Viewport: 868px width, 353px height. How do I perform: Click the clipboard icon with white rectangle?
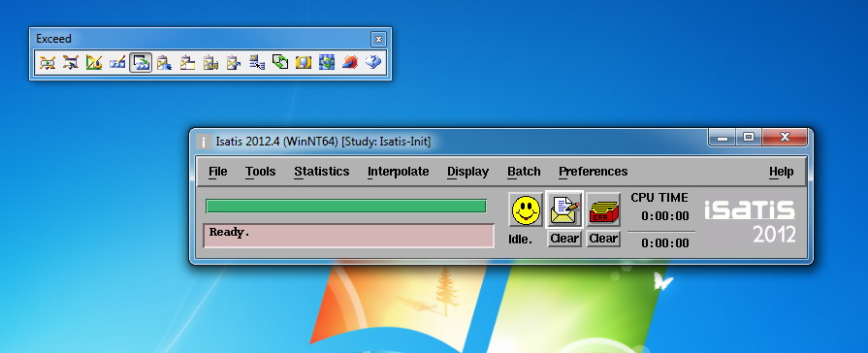coord(187,62)
